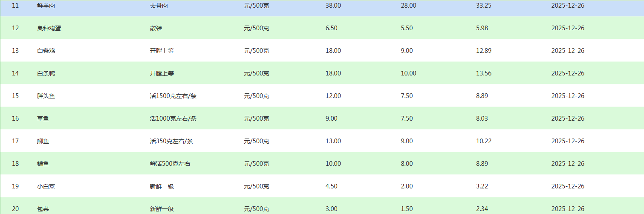Select the 活1500克左右/条 specification cell
The height and width of the screenshot is (214, 644).
click(173, 96)
